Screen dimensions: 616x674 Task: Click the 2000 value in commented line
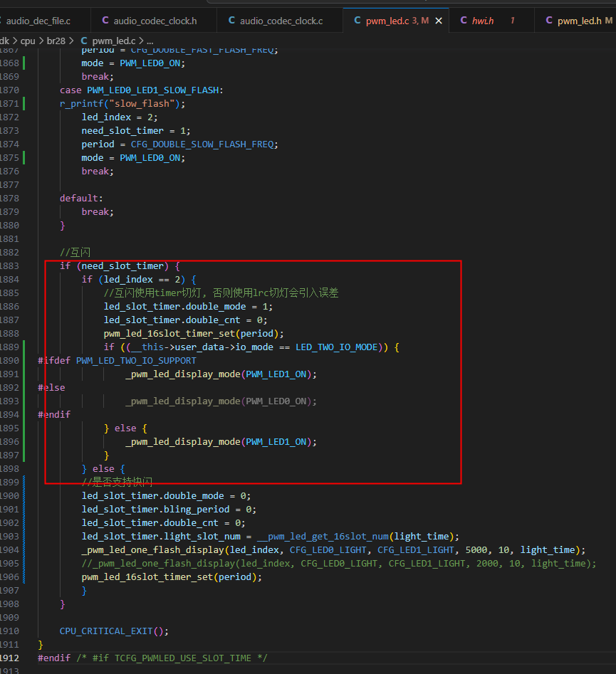coord(487,564)
